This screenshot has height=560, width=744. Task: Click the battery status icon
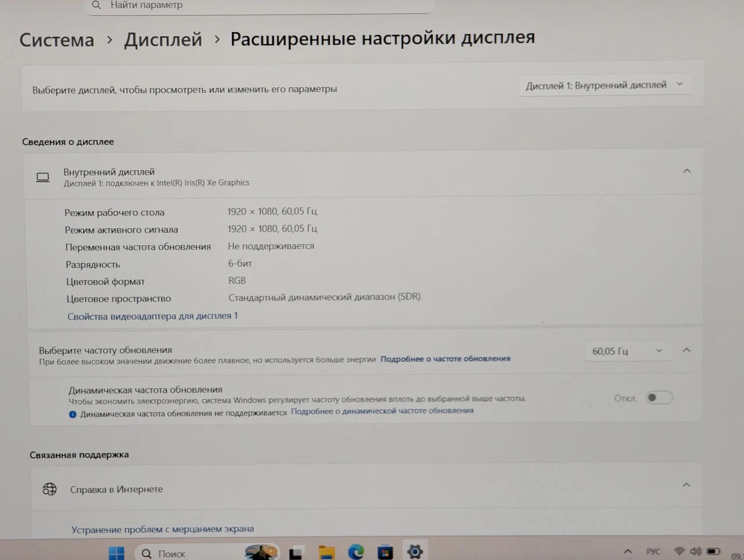click(714, 551)
